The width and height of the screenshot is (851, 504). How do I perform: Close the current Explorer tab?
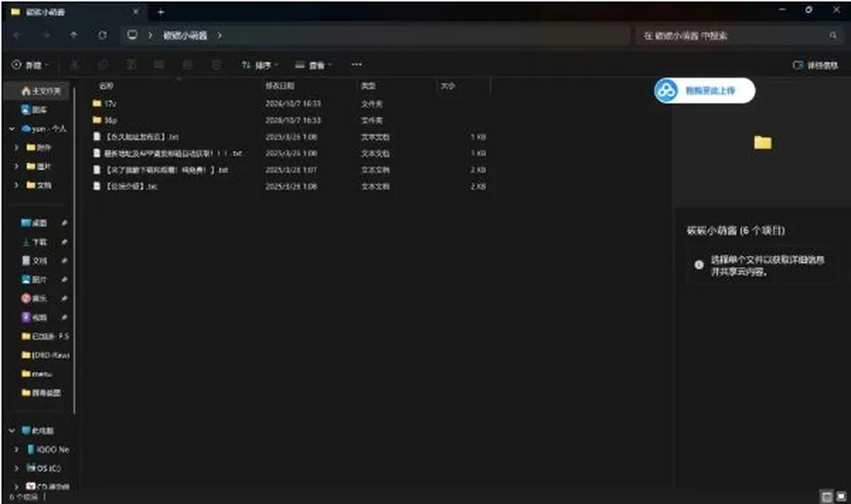pos(136,12)
